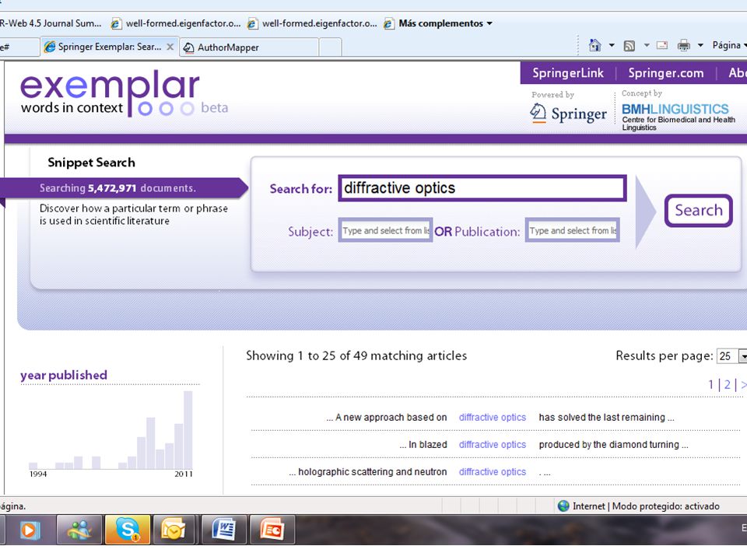Open PowerPoint from the taskbar
The image size is (747, 560).
pos(272,530)
